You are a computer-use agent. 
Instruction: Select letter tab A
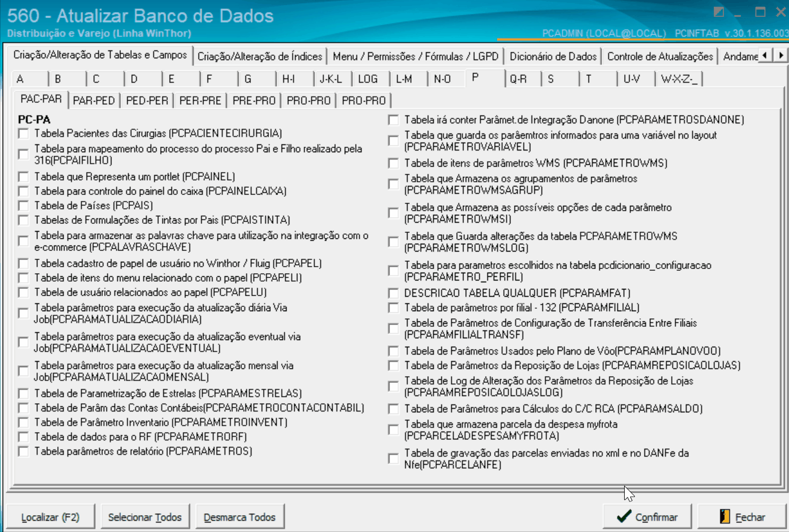click(29, 79)
